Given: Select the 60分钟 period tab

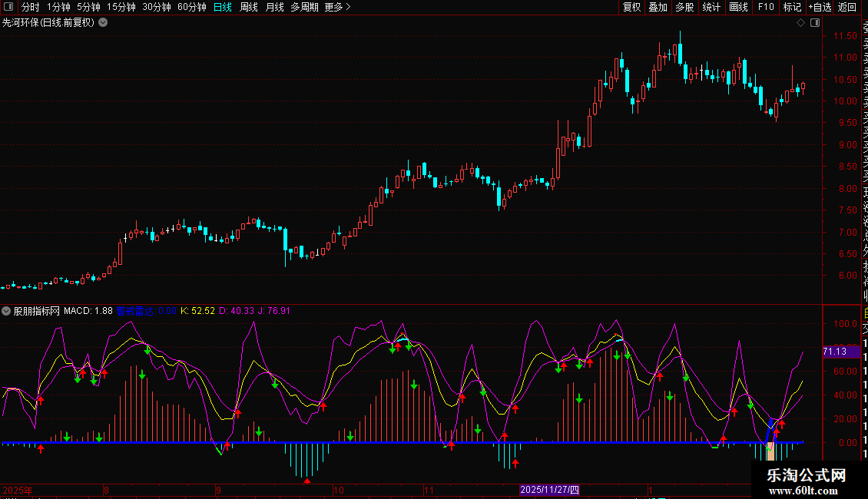Looking at the screenshot, I should [x=191, y=7].
